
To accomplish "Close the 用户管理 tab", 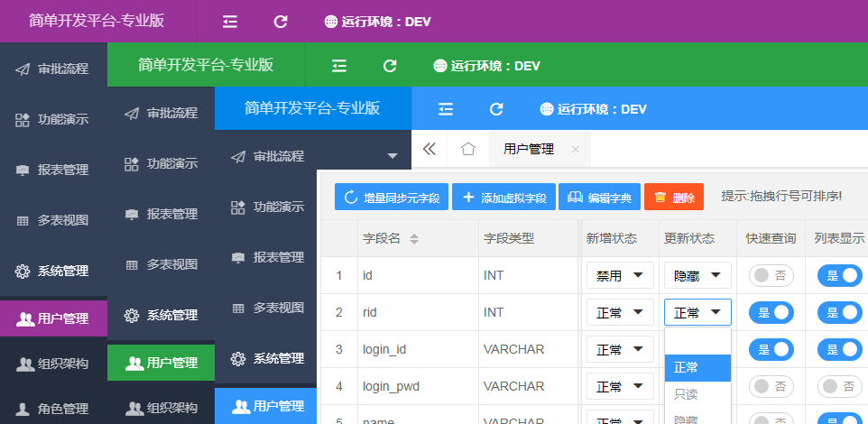I will point(576,150).
